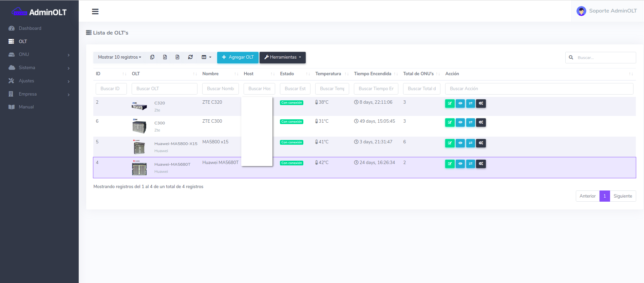
Task: View details of the C320 OLT
Action: click(460, 103)
